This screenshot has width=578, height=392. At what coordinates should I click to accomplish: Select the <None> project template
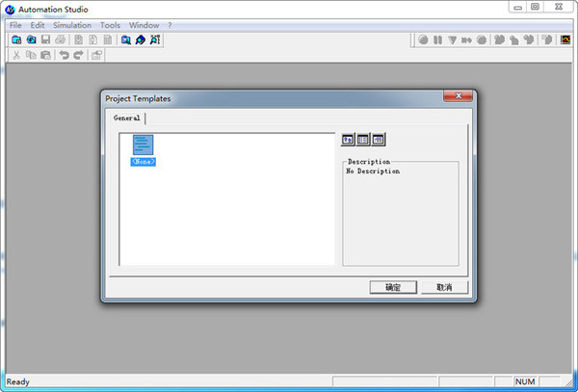143,150
